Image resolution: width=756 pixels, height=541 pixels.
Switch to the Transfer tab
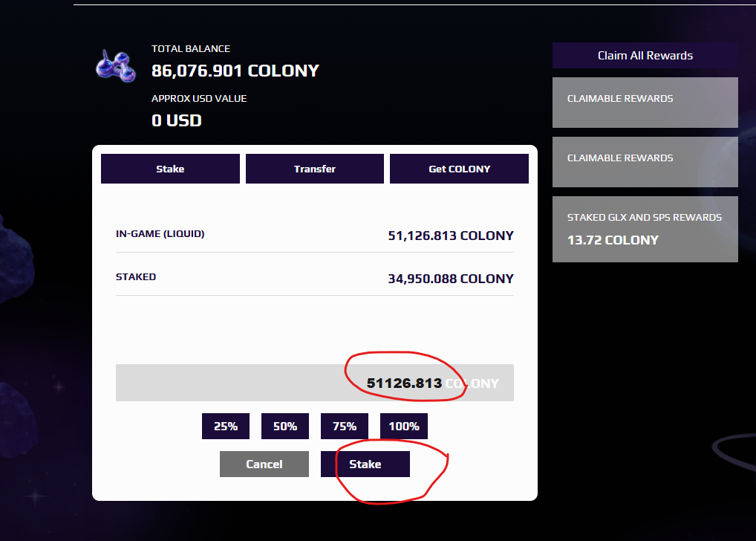315,169
